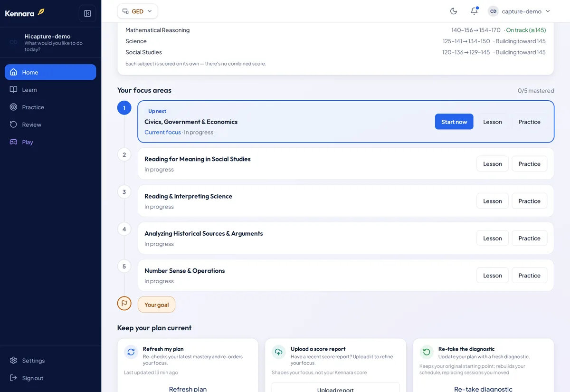Open the GED exam selector dropdown
The width and height of the screenshot is (570, 392).
(138, 11)
